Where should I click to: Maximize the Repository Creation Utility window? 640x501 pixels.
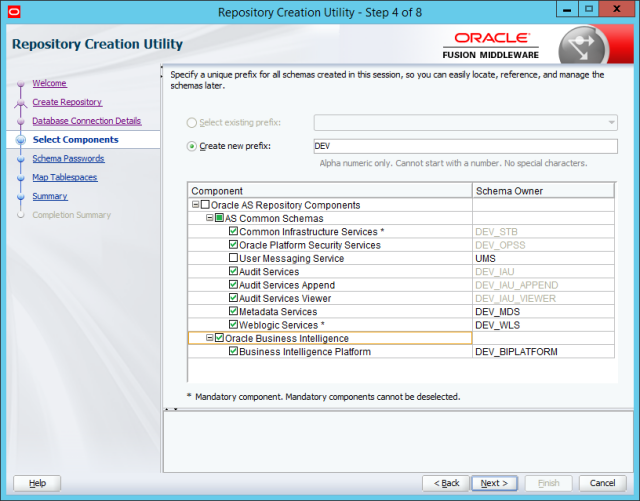(x=589, y=9)
